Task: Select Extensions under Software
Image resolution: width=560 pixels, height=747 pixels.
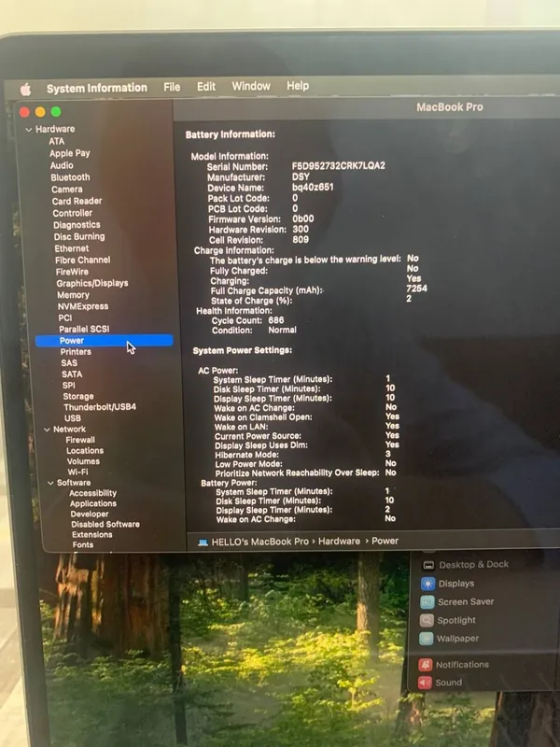Action: tap(91, 535)
